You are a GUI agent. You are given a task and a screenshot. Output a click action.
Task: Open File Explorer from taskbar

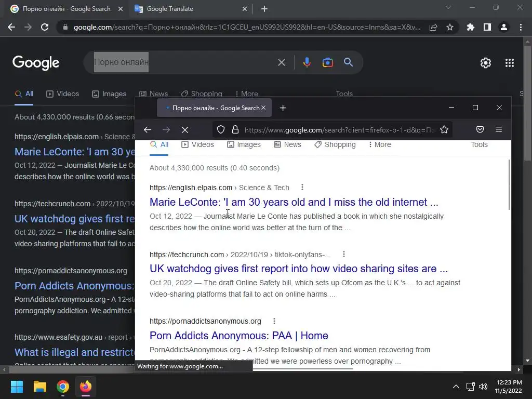pyautogui.click(x=39, y=387)
